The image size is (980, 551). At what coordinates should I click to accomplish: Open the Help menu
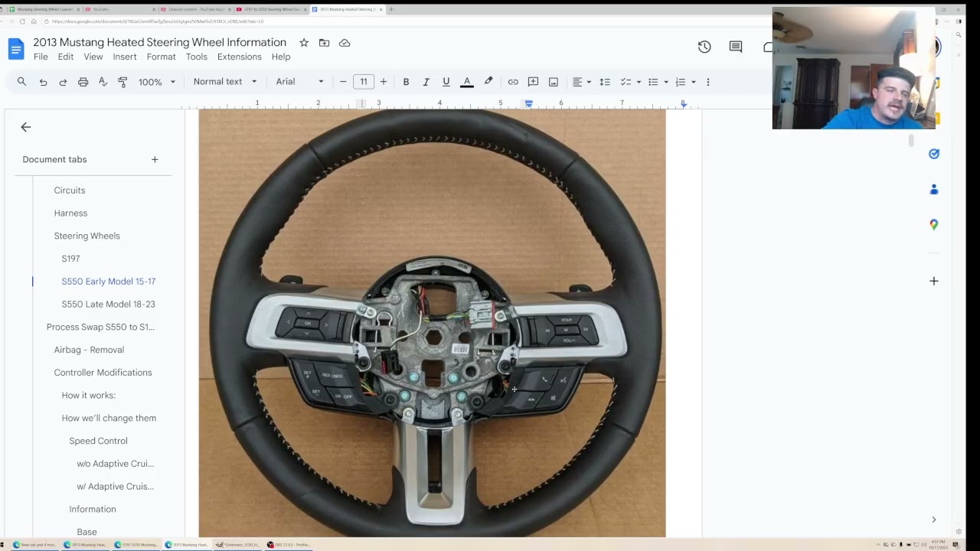pos(281,57)
